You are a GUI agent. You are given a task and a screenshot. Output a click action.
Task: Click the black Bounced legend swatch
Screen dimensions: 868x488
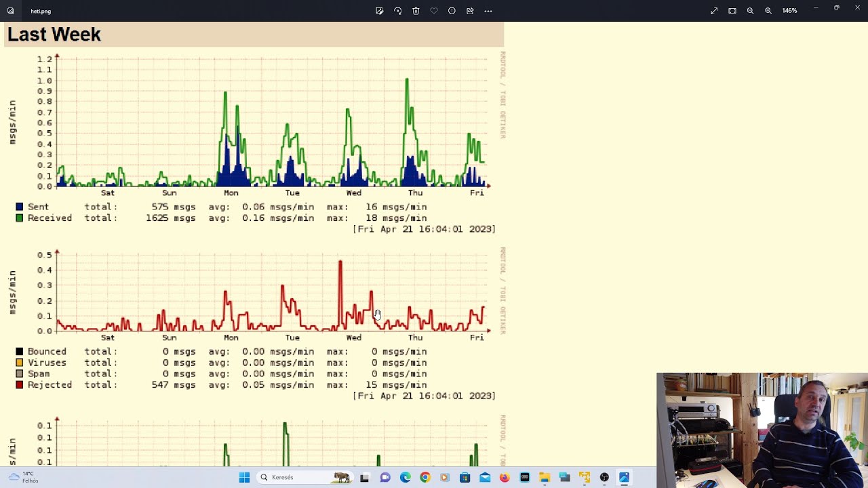pos(20,352)
